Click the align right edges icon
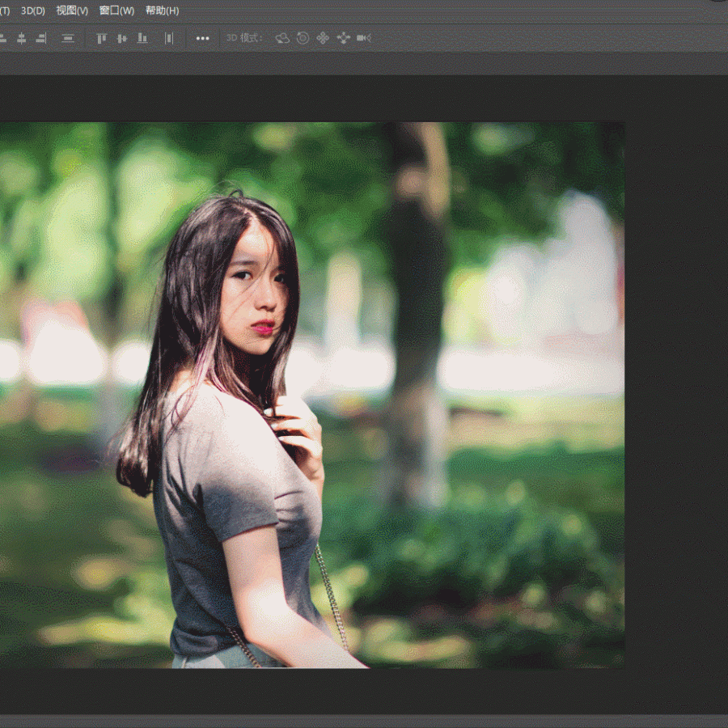The image size is (728, 728). coord(41,38)
